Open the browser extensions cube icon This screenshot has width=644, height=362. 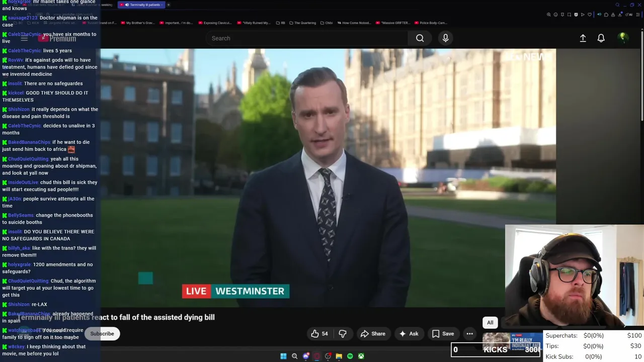coord(606,15)
